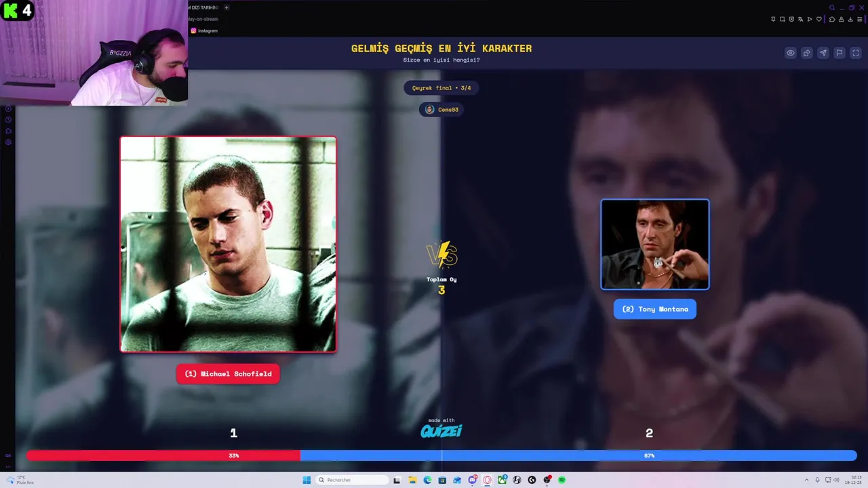Vote for the Michael Schofield image
Screen dimensions: 868x488
click(228, 244)
